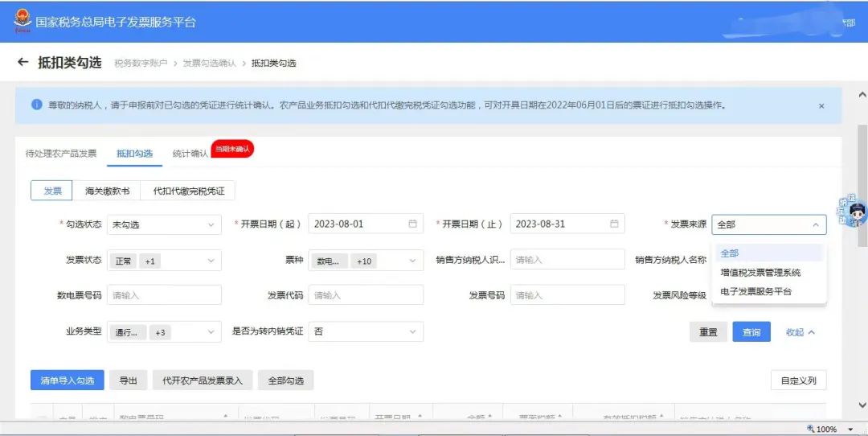Open the 统计确认 tab

point(190,154)
